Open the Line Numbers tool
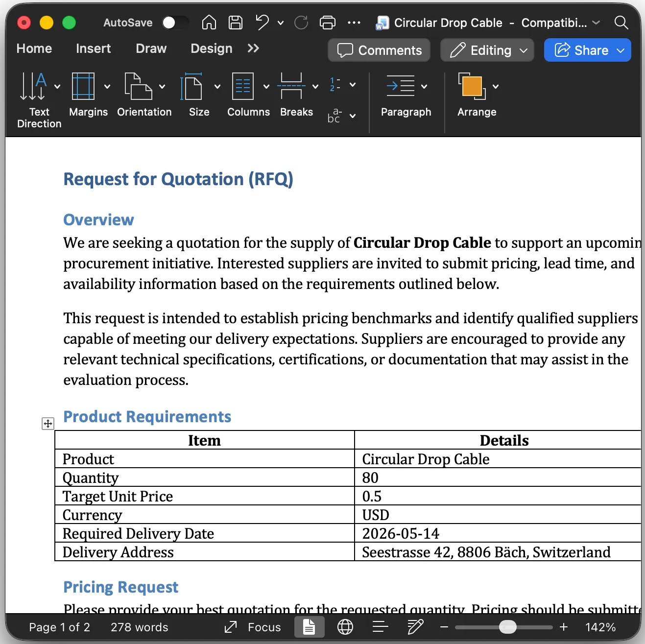This screenshot has width=645, height=644. coord(335,84)
